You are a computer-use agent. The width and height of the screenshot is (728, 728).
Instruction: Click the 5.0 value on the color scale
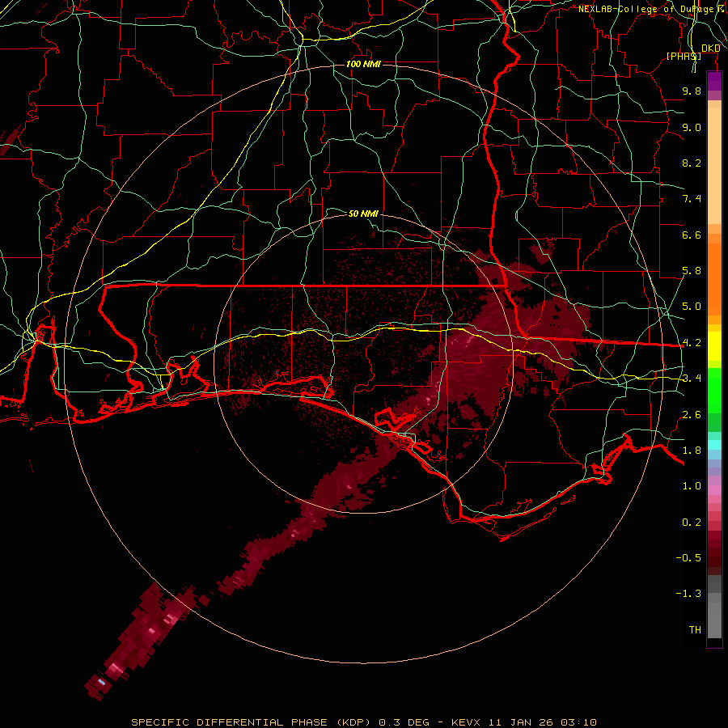tap(692, 307)
